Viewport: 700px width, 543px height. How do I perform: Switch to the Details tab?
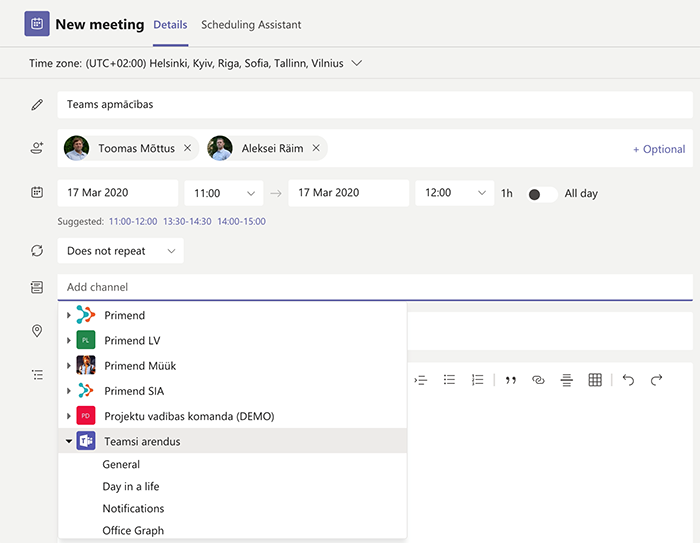[170, 25]
